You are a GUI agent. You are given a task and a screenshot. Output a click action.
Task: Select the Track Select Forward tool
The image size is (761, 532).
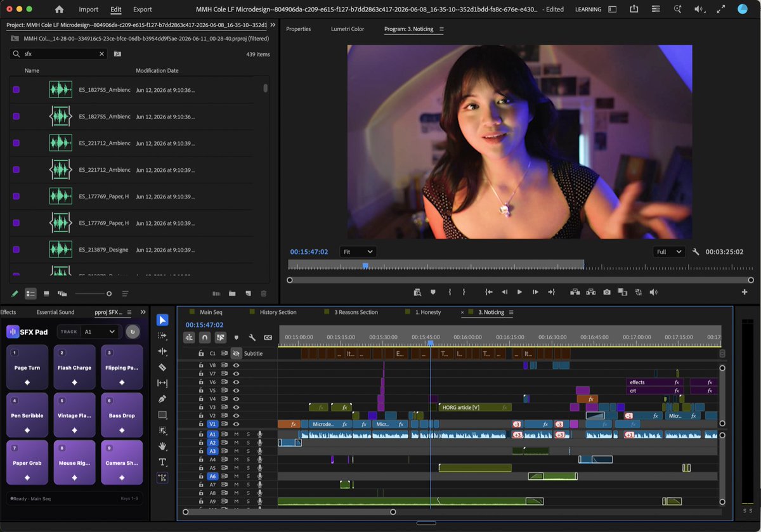(162, 335)
